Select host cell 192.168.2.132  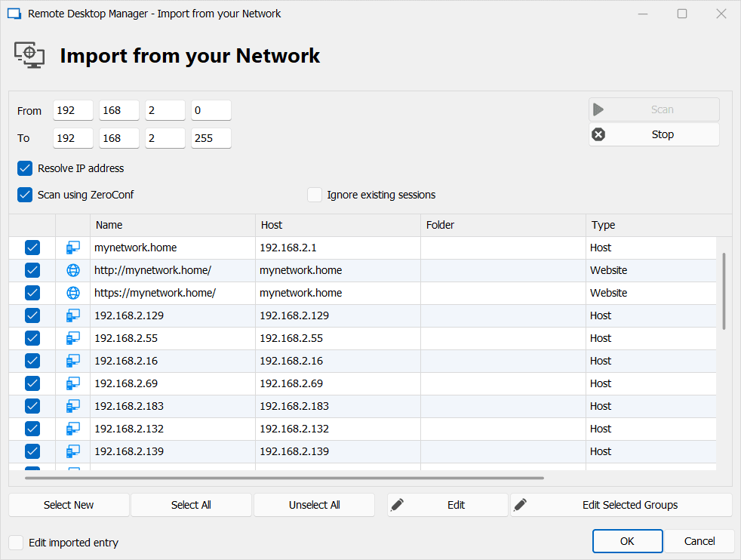[x=338, y=429]
